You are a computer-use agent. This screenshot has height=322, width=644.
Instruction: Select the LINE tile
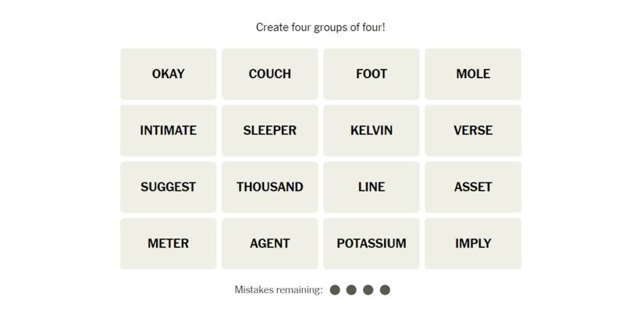[x=371, y=187]
